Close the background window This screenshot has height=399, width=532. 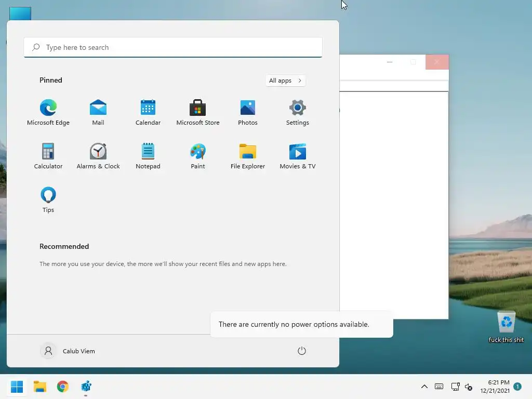pyautogui.click(x=437, y=62)
